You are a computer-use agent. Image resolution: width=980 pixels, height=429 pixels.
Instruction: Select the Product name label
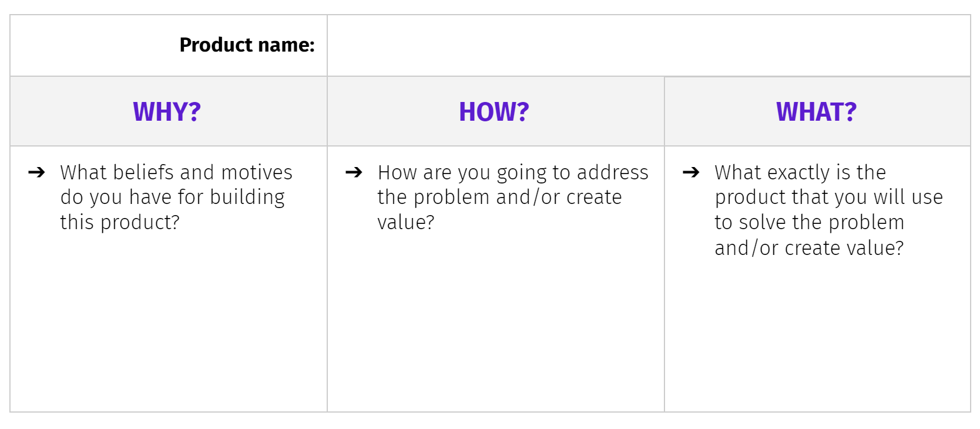[247, 45]
